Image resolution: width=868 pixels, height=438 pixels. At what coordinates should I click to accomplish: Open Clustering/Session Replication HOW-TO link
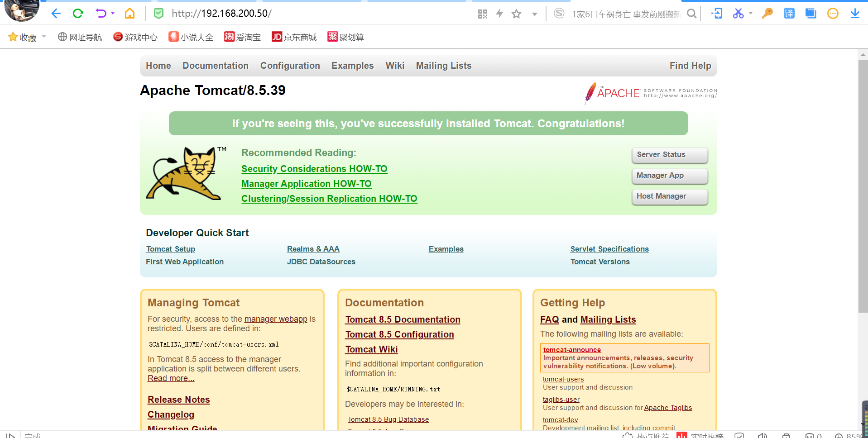tap(329, 199)
